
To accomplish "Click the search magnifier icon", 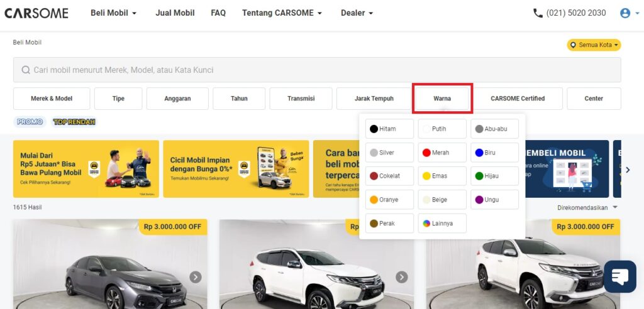I will tap(25, 70).
